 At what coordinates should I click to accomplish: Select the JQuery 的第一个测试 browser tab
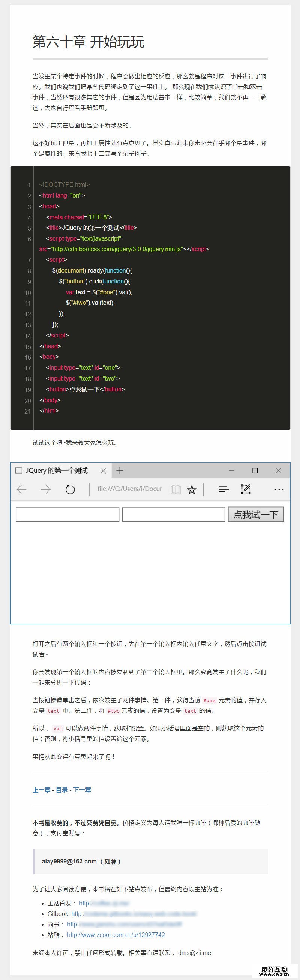click(x=57, y=471)
